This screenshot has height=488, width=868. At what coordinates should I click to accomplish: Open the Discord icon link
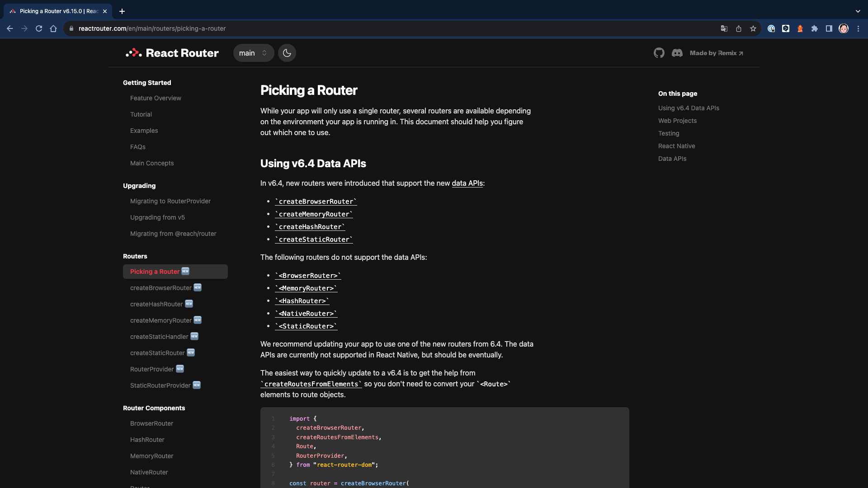point(677,53)
